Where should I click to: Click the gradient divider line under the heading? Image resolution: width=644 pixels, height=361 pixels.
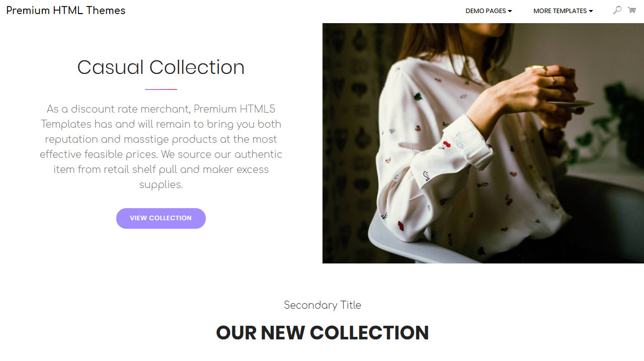[161, 89]
